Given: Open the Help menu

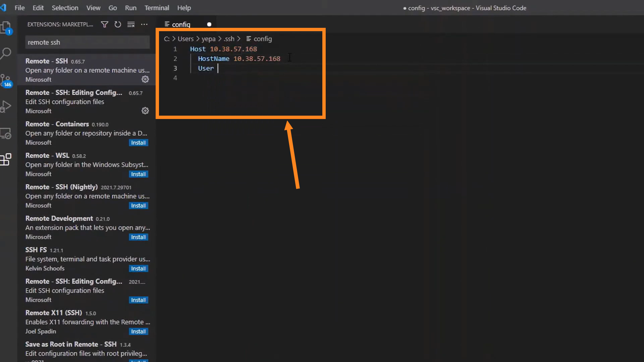Looking at the screenshot, I should (184, 8).
